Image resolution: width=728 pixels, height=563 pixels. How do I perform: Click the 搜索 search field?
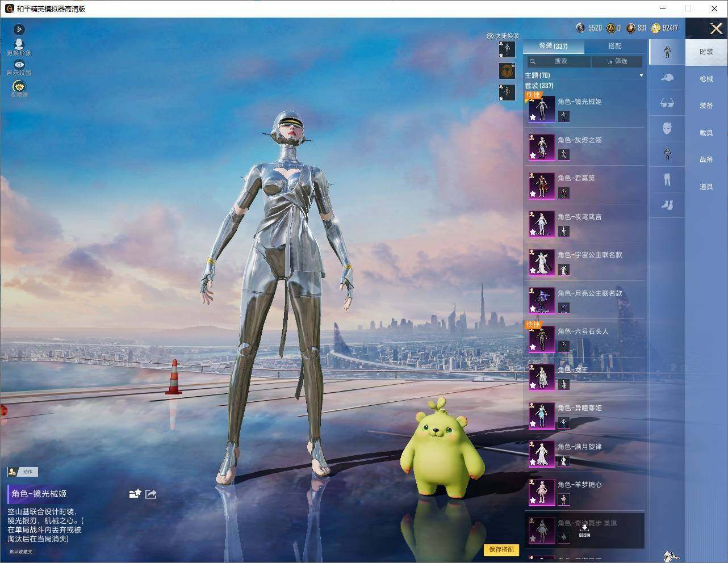coord(558,61)
